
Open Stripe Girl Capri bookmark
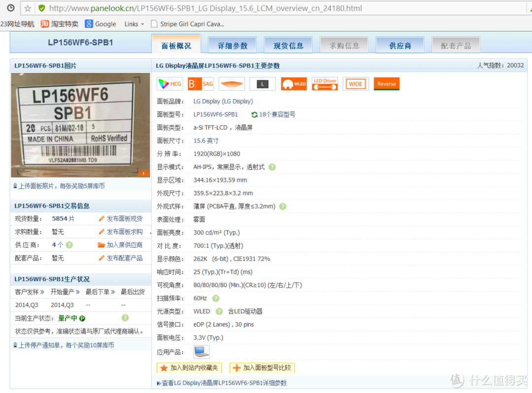point(188,24)
